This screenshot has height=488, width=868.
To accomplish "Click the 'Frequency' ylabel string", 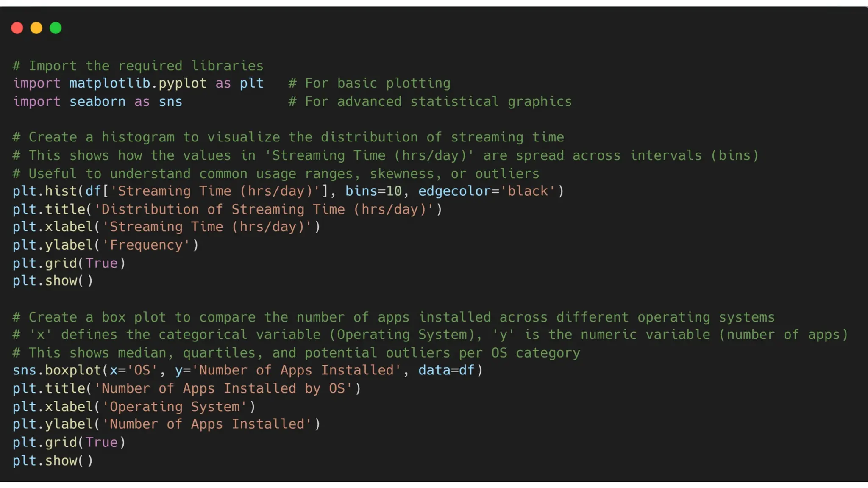I will pyautogui.click(x=146, y=245).
